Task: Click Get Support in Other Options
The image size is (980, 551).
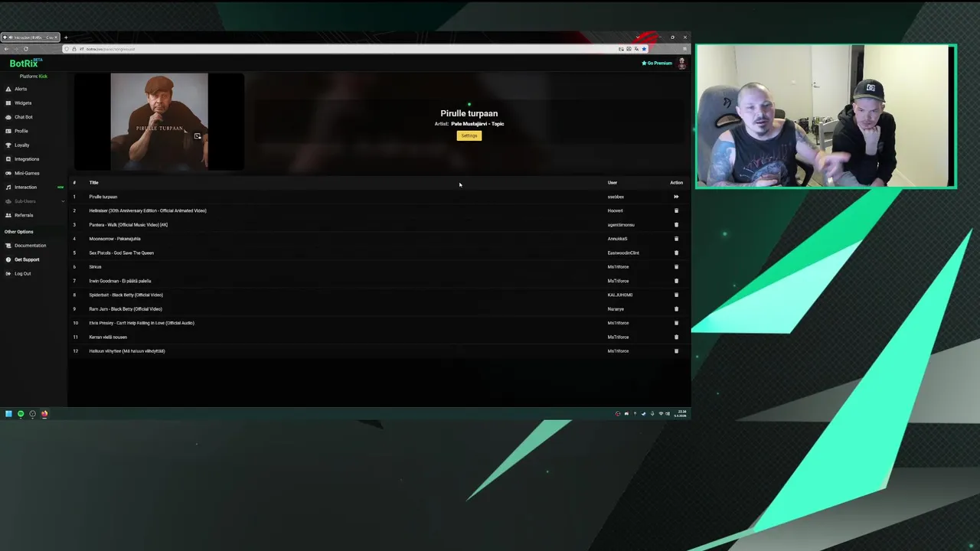Action: click(x=27, y=259)
